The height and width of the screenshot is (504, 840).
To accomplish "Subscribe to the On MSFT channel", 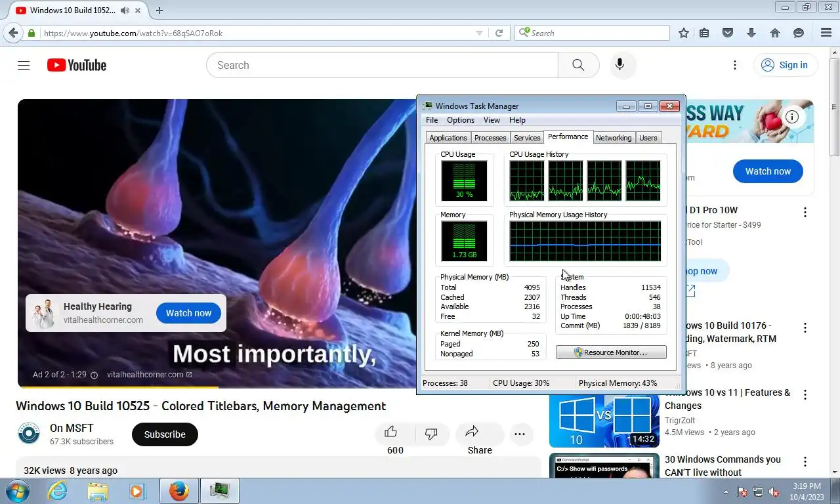I will 165,434.
